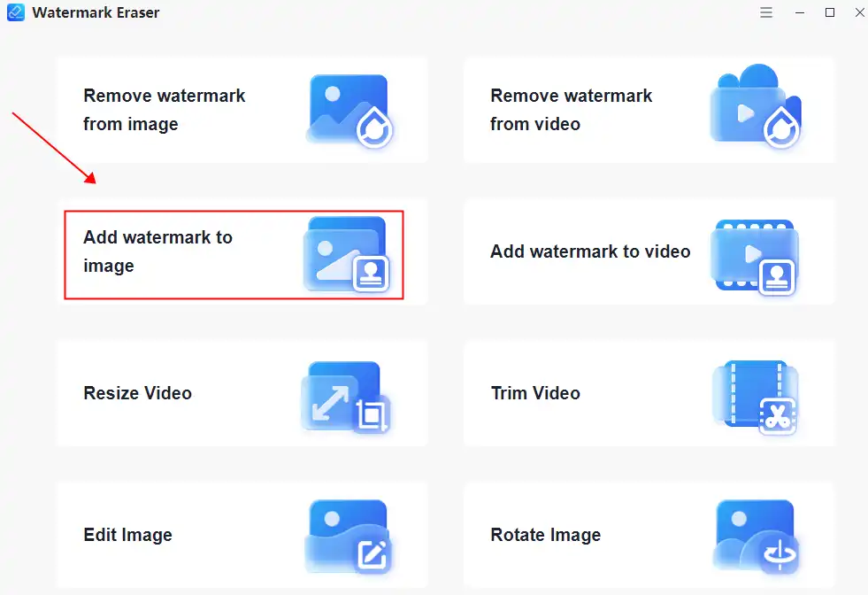The image size is (868, 595).
Task: Click the Add watermark to video icon
Action: pyautogui.click(x=755, y=257)
